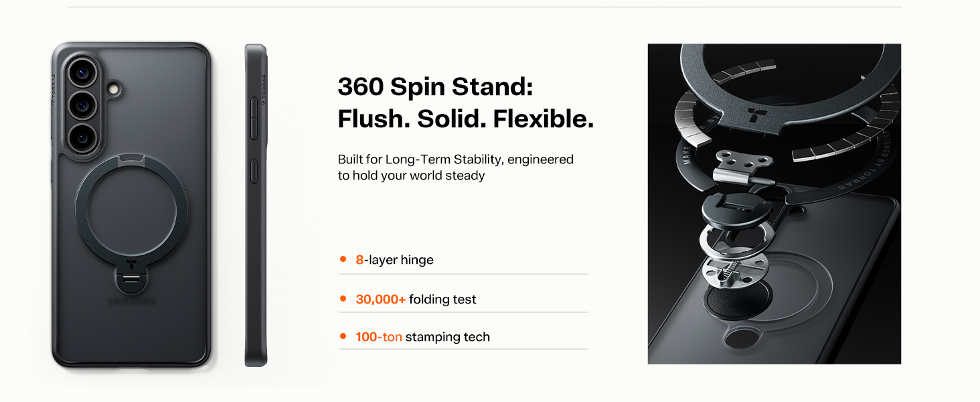Open the exploded hinge diagram image
Screen dimensions: 980x402
point(774,204)
